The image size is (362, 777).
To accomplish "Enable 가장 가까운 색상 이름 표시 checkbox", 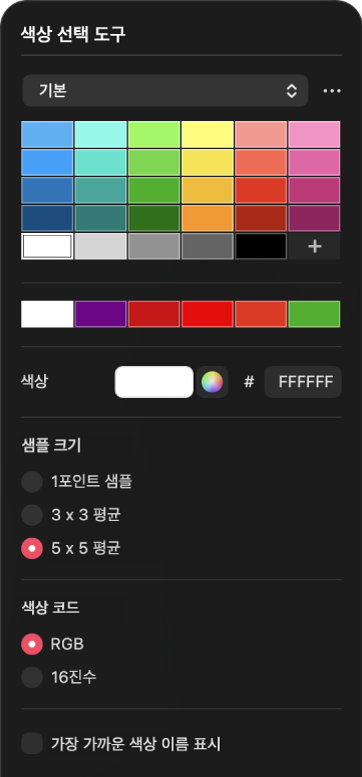I will click(32, 744).
